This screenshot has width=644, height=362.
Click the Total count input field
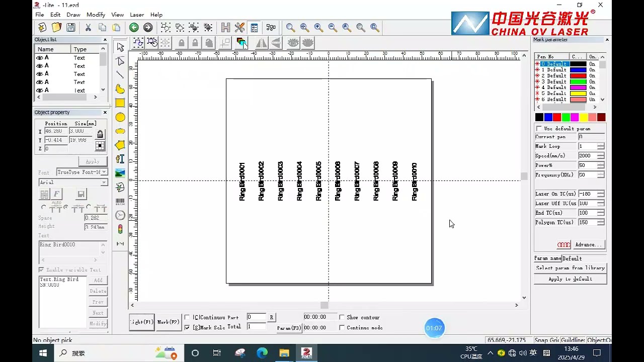[x=256, y=327]
